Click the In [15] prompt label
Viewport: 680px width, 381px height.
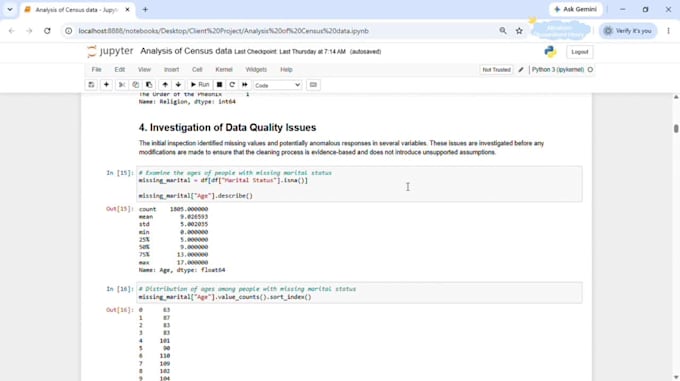pos(120,173)
